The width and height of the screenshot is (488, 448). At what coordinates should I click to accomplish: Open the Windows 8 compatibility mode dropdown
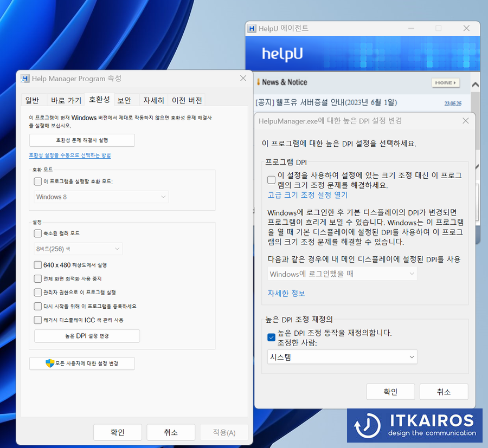click(x=101, y=197)
